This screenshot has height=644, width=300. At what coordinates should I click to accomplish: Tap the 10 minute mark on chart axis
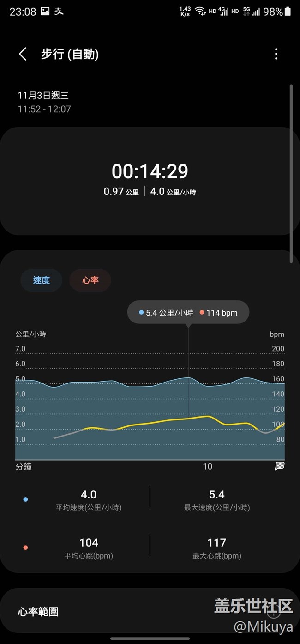point(208,467)
